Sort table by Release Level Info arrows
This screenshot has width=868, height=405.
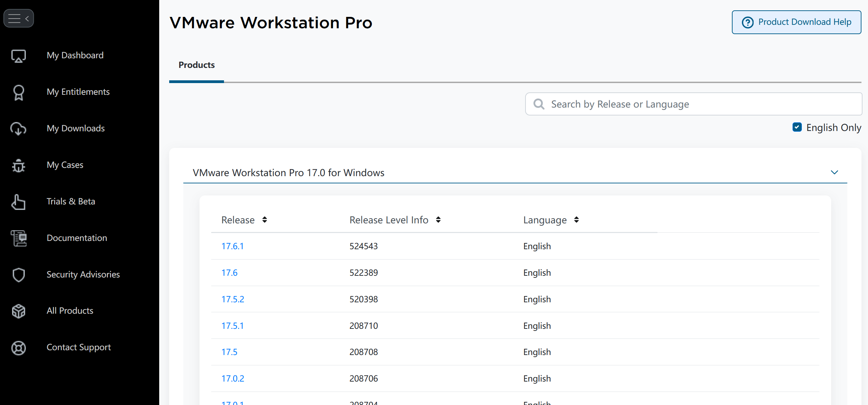(x=438, y=220)
